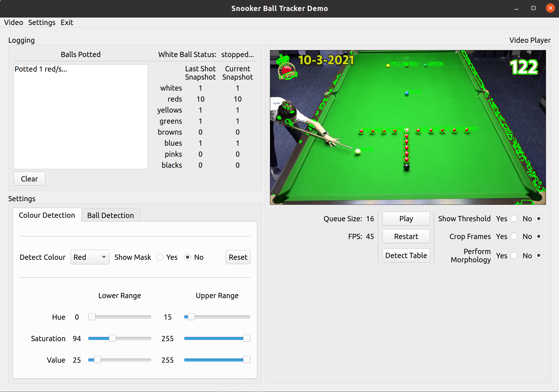Click the black ball in video frame
559x392 pixels.
coord(406,166)
